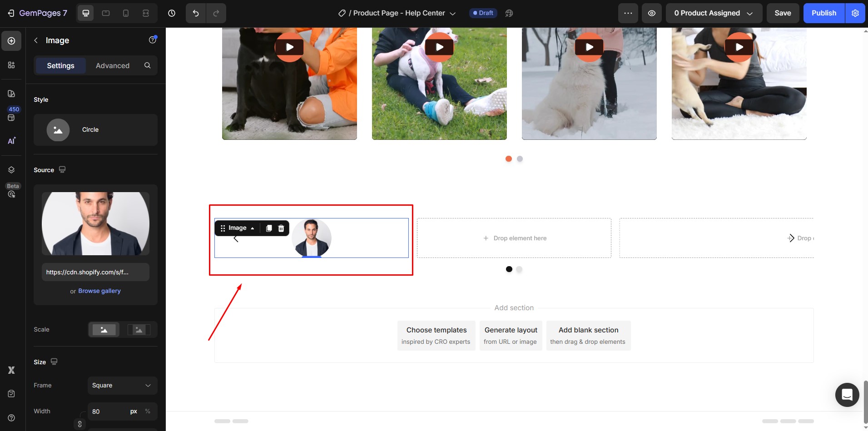Screen dimensions: 868x431
Task: Expand the Frame Square dropdown
Action: [x=122, y=386]
